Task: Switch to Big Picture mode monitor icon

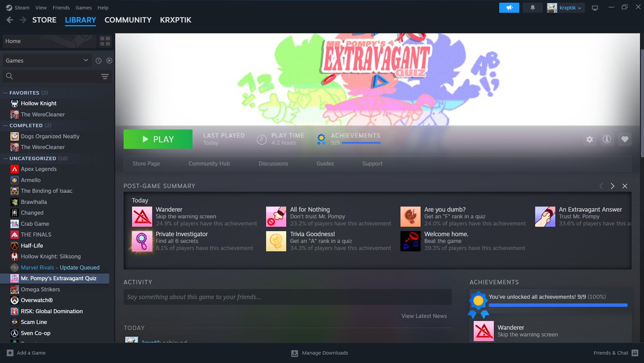Action: (x=594, y=8)
